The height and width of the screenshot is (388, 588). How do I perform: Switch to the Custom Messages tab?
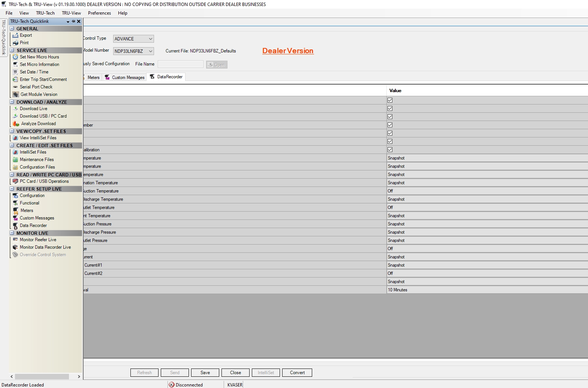point(125,78)
